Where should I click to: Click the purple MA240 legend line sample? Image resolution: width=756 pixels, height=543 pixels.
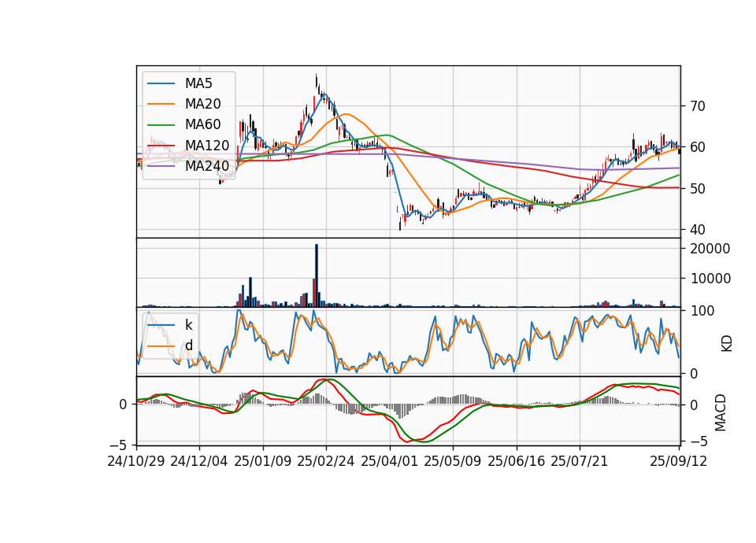[x=161, y=167]
